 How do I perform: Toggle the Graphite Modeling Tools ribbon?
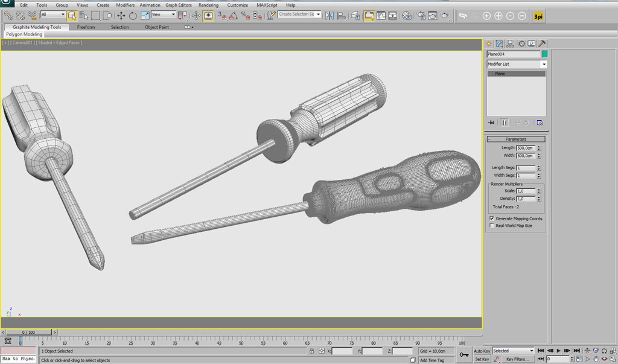369,16
